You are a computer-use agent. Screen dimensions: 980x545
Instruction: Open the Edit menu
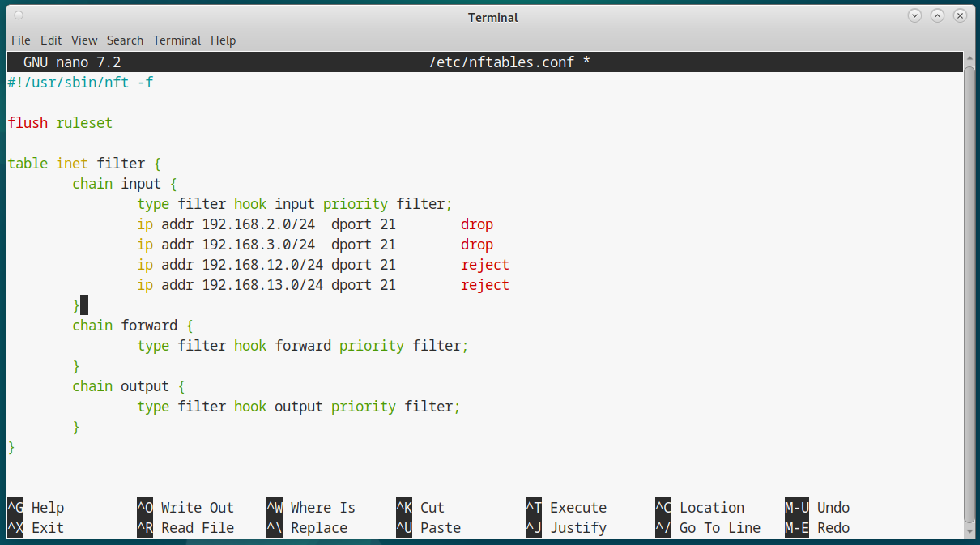(x=51, y=40)
